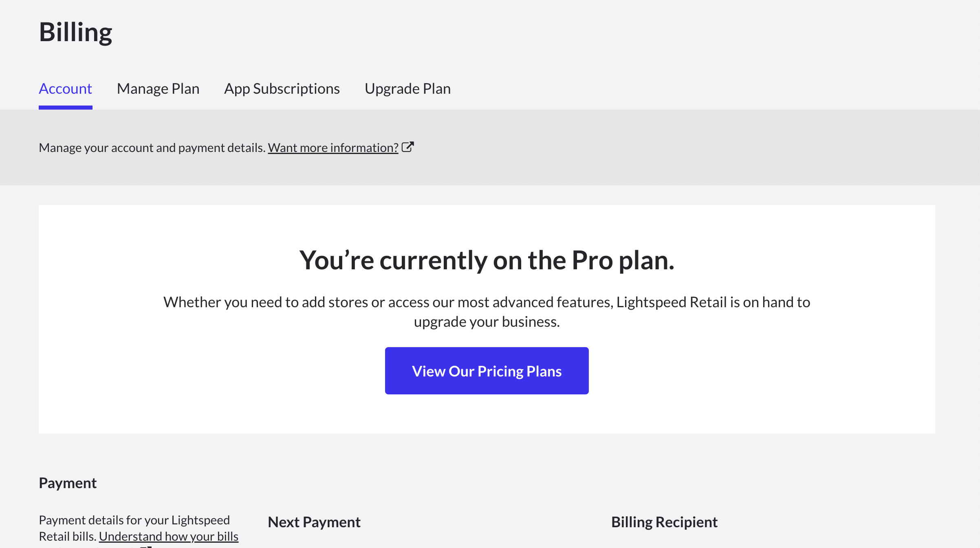Click the "Payment details for your Lightspeed" text
This screenshot has height=548, width=980.
134,520
